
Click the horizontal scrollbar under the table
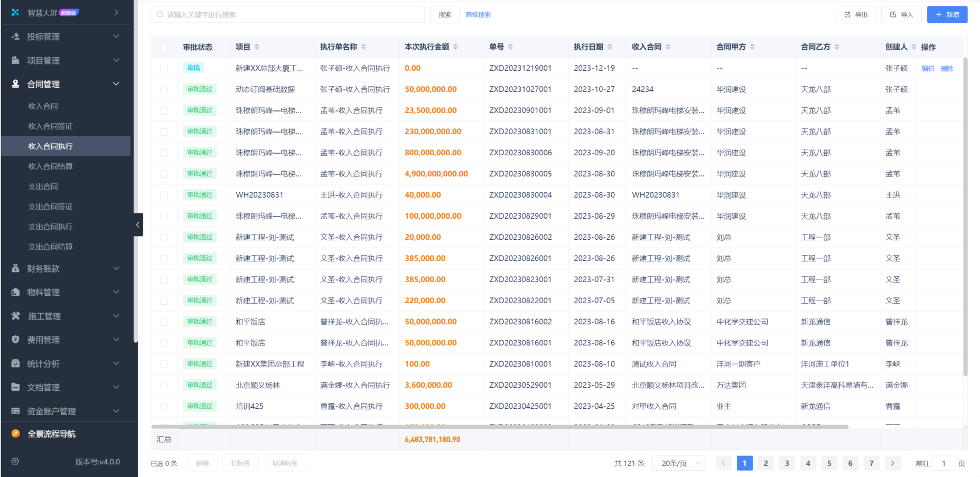point(499,426)
